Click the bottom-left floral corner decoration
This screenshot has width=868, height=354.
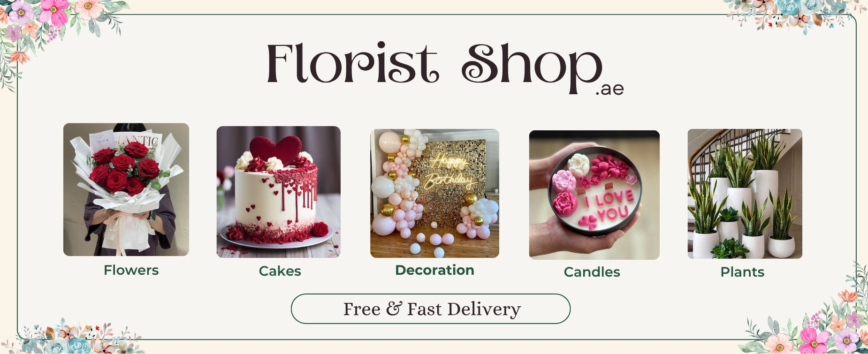(x=77, y=337)
